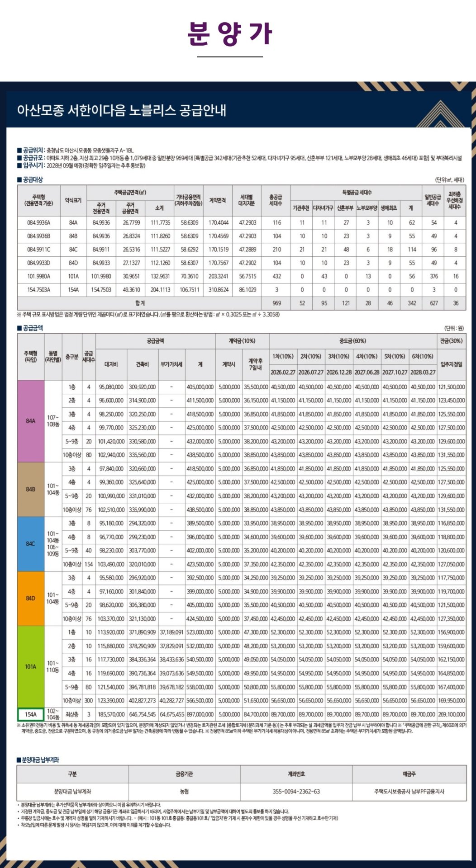Click the general supply total '627'
The image size is (476, 868).
[434, 303]
